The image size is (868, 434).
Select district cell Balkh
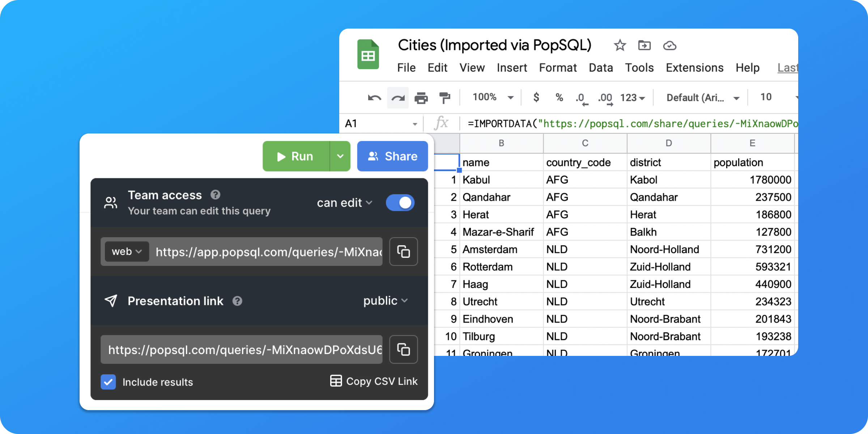click(669, 232)
